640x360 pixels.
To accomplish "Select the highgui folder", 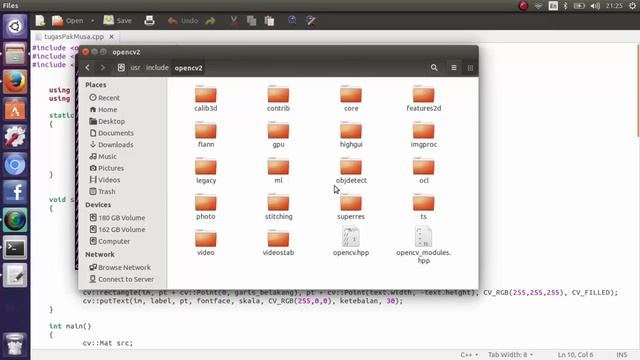I will [x=351, y=134].
